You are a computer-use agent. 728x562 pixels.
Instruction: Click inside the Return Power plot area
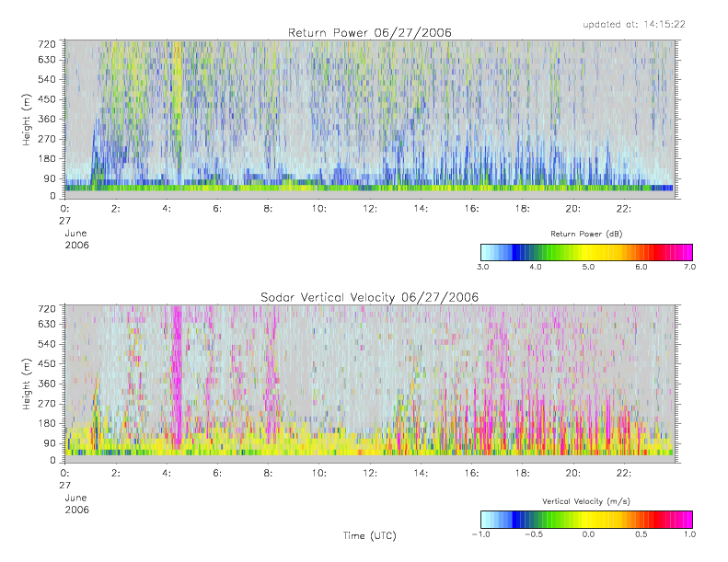point(370,120)
